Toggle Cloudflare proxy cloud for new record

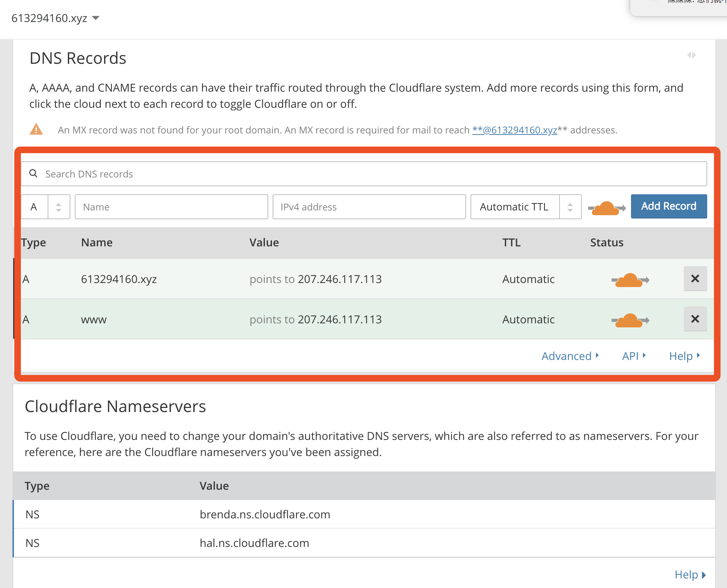coord(606,208)
